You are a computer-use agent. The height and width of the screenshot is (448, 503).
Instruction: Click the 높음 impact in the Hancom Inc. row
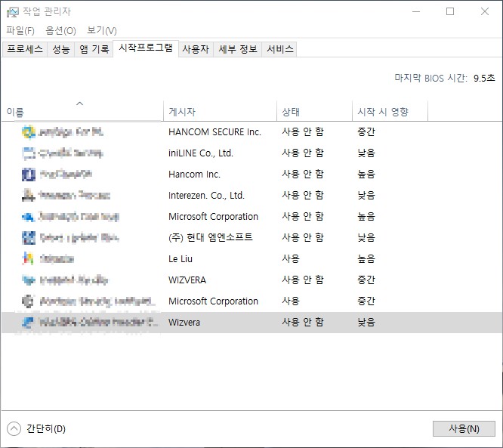coord(366,175)
